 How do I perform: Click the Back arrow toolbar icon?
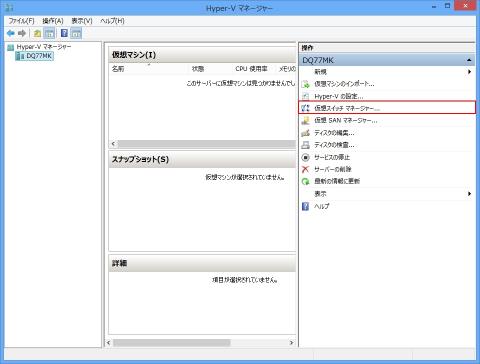tap(11, 33)
